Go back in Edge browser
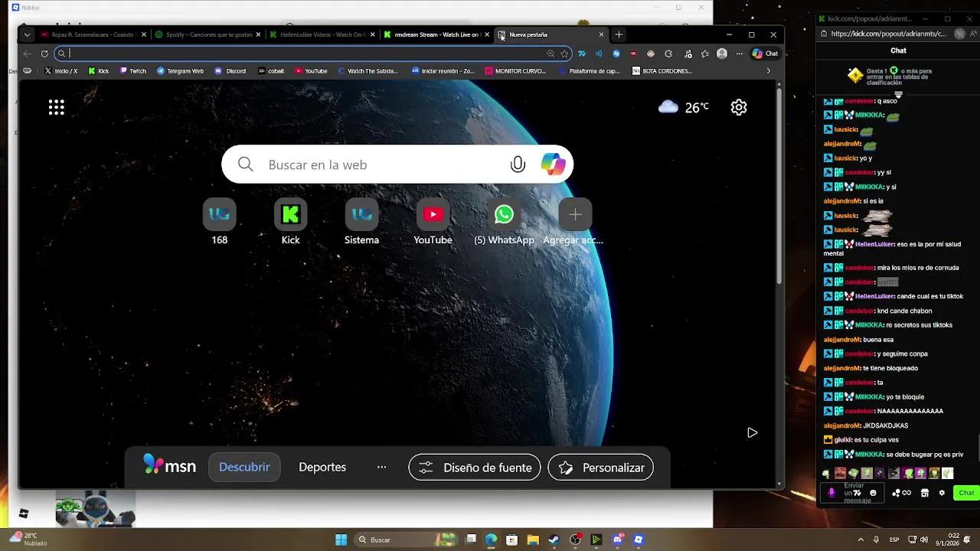 tap(28, 54)
